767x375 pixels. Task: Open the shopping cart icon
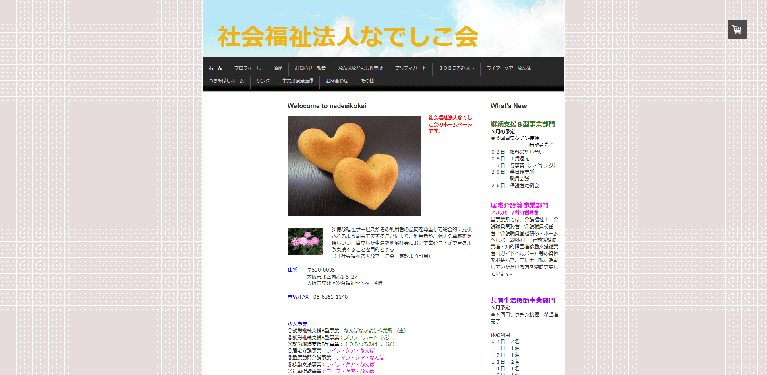(x=737, y=29)
